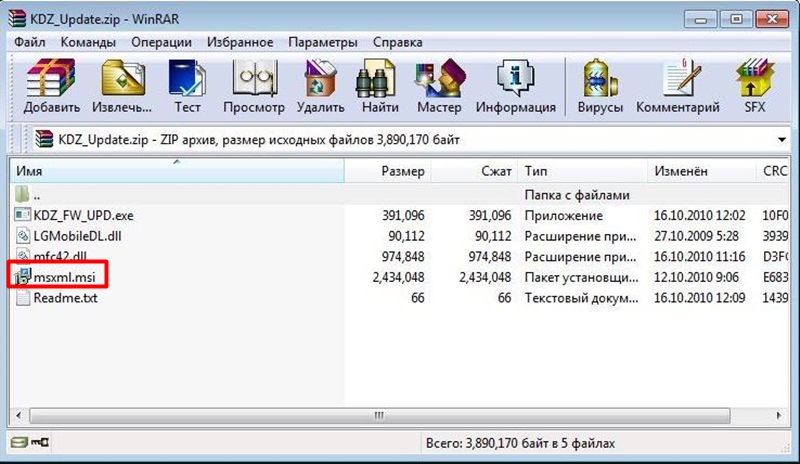Click the date 12.10.2010 9:06
The image size is (800, 464).
pos(696,277)
